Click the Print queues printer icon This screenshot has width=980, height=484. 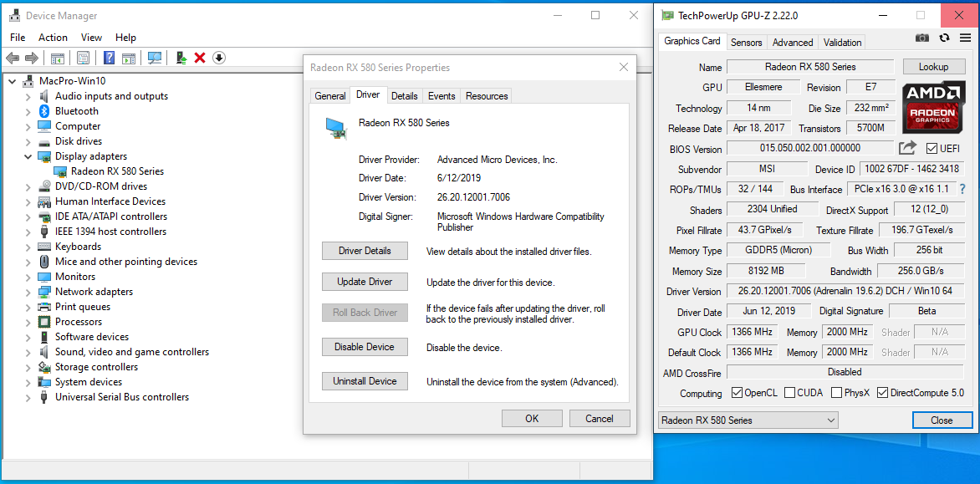coord(43,307)
